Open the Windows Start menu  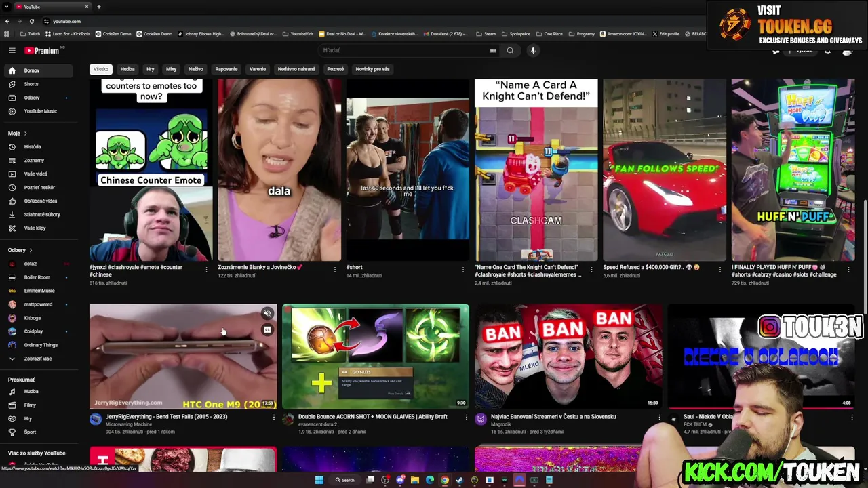pos(319,480)
